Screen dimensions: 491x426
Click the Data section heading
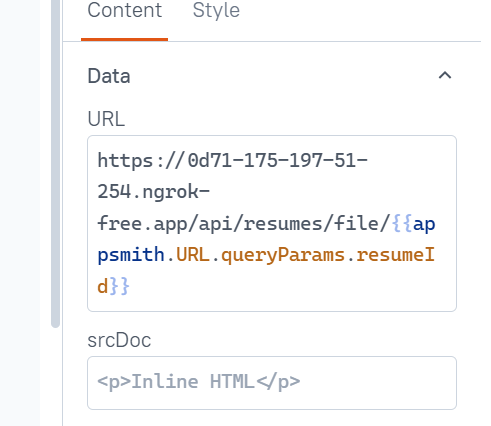coord(109,76)
